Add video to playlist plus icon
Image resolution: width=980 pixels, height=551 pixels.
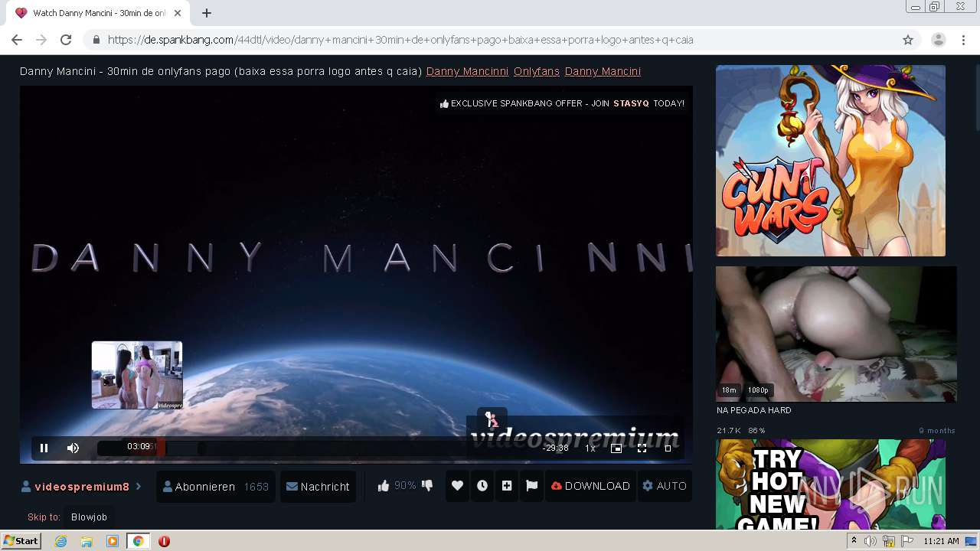[x=507, y=486]
